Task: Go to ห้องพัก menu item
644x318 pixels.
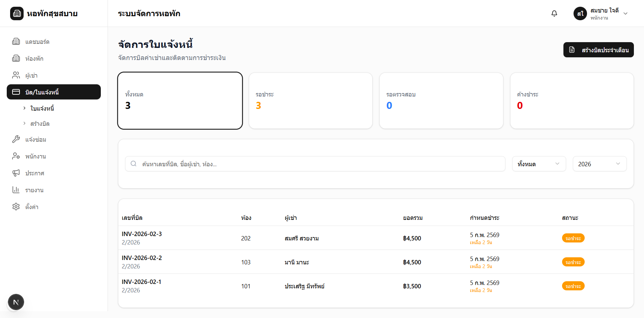Action: (54, 58)
